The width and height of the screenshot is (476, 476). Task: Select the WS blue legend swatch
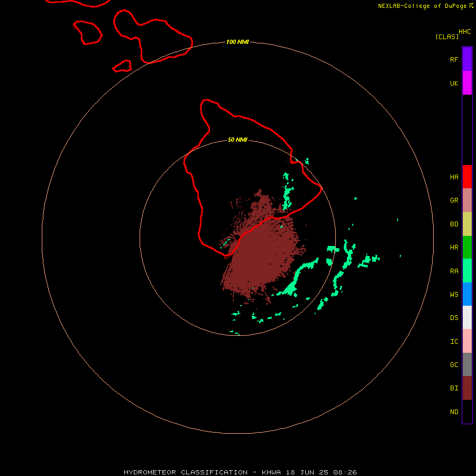click(x=467, y=294)
